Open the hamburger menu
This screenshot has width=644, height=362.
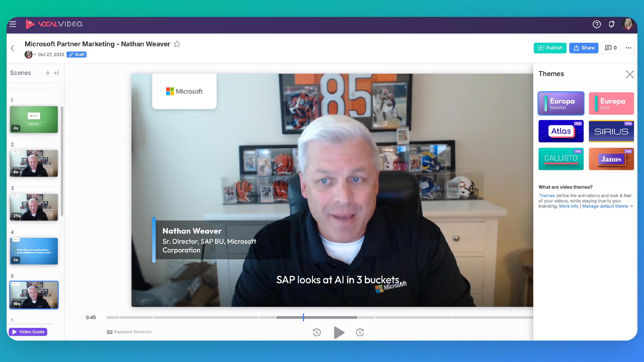pyautogui.click(x=13, y=24)
